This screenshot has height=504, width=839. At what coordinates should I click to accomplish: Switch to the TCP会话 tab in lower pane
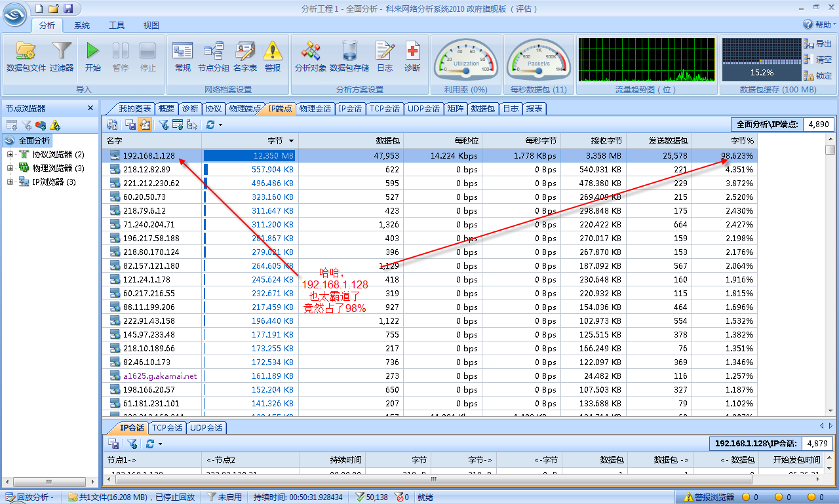(167, 428)
